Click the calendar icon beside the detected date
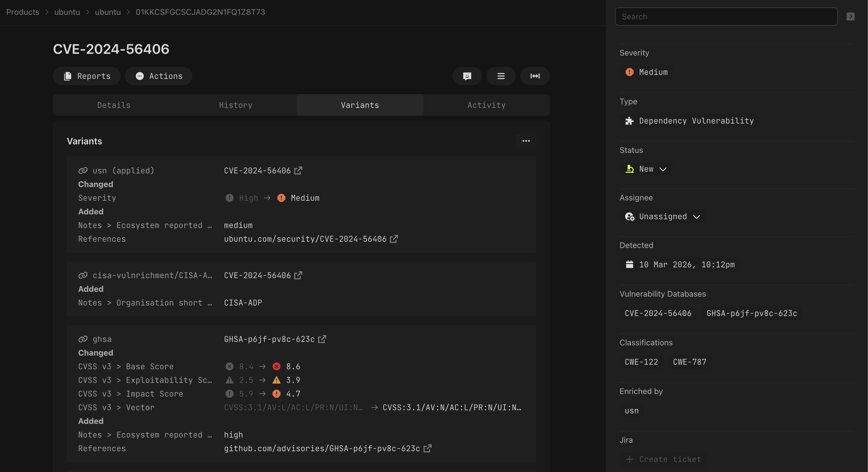 (x=629, y=265)
